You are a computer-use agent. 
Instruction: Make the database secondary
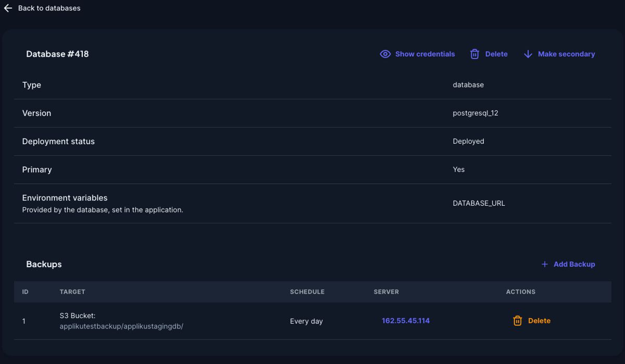[566, 54]
